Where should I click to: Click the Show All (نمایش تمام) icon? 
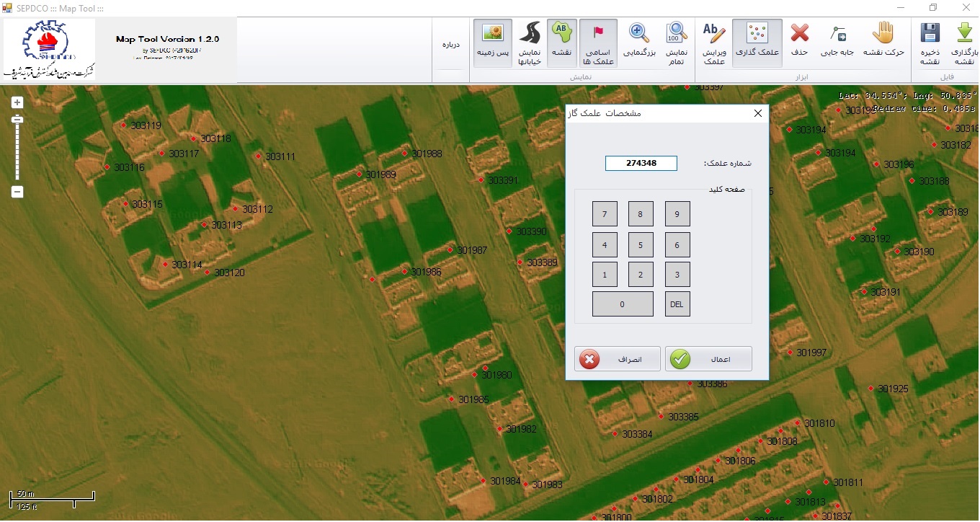676,43
